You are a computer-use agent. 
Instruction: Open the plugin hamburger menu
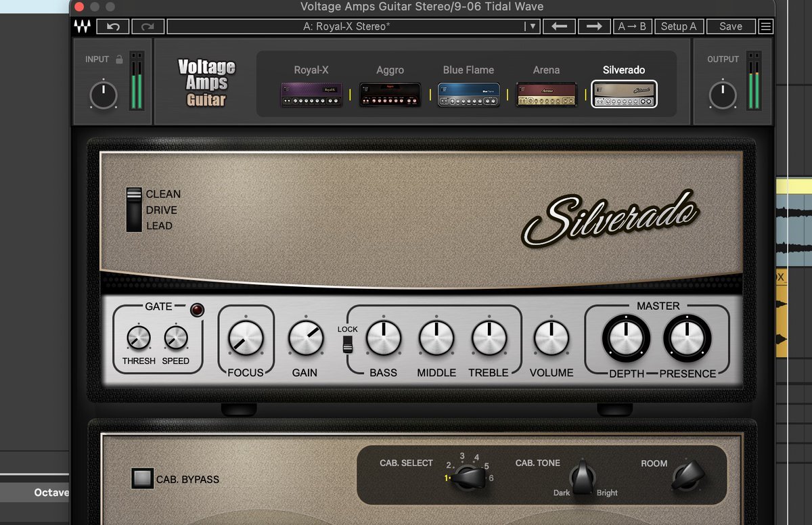click(x=765, y=26)
